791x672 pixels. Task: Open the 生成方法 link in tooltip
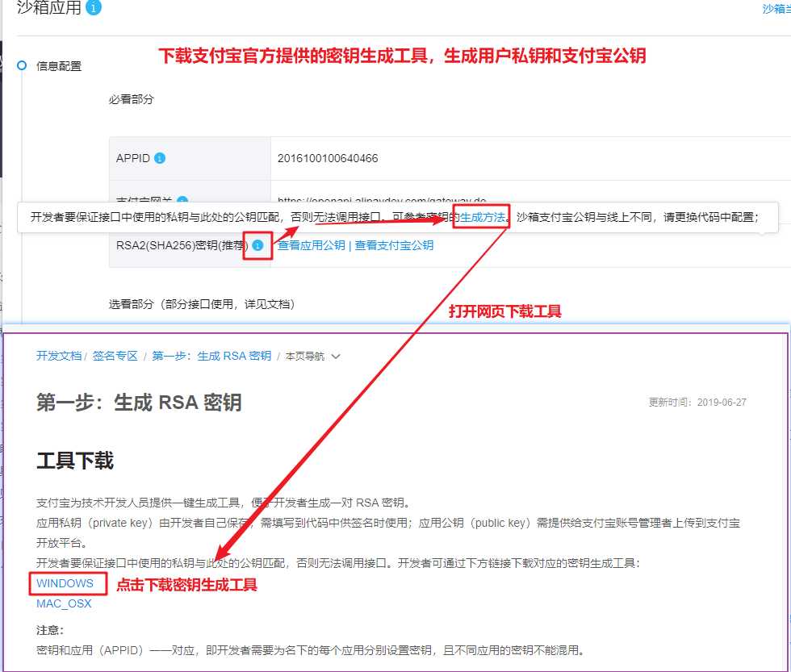483,217
